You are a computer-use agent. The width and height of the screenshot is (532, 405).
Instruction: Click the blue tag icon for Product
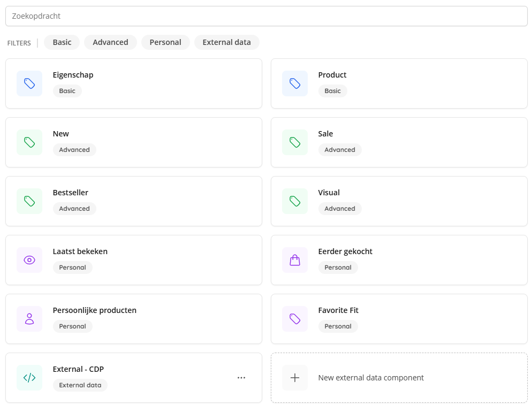[x=295, y=83]
